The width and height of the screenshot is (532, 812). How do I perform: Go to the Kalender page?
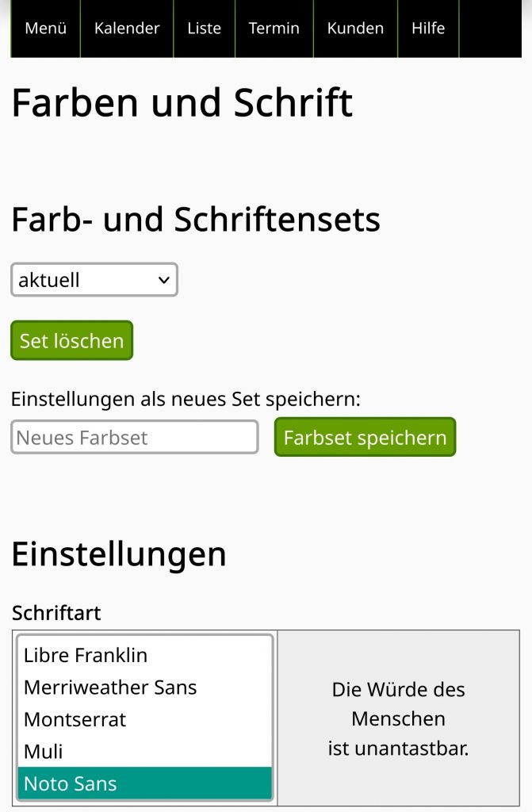coord(127,29)
